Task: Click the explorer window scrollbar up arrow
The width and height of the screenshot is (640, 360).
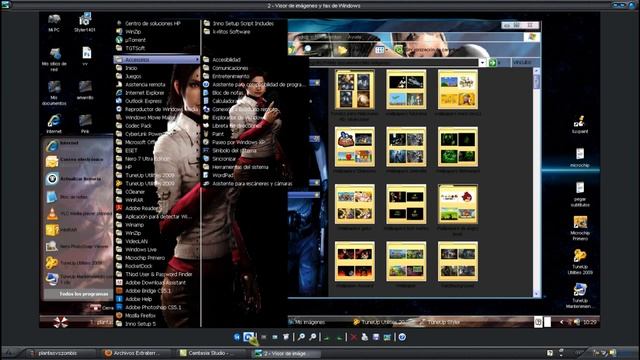Action: tap(536, 71)
